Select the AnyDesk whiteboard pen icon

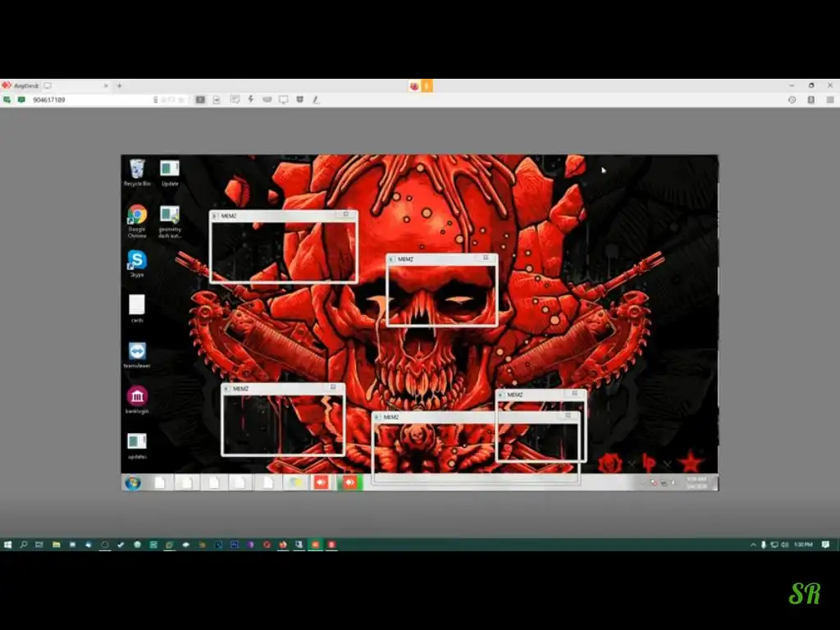pos(316,99)
